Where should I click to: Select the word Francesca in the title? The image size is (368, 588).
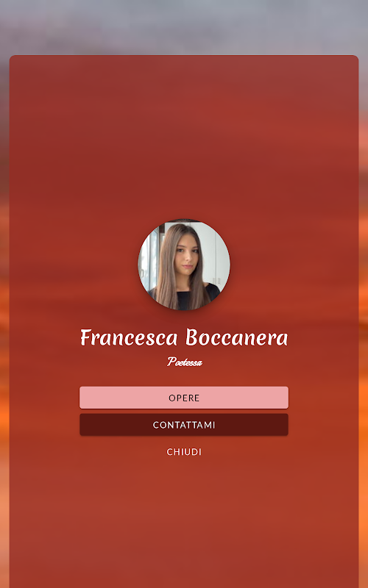click(129, 337)
